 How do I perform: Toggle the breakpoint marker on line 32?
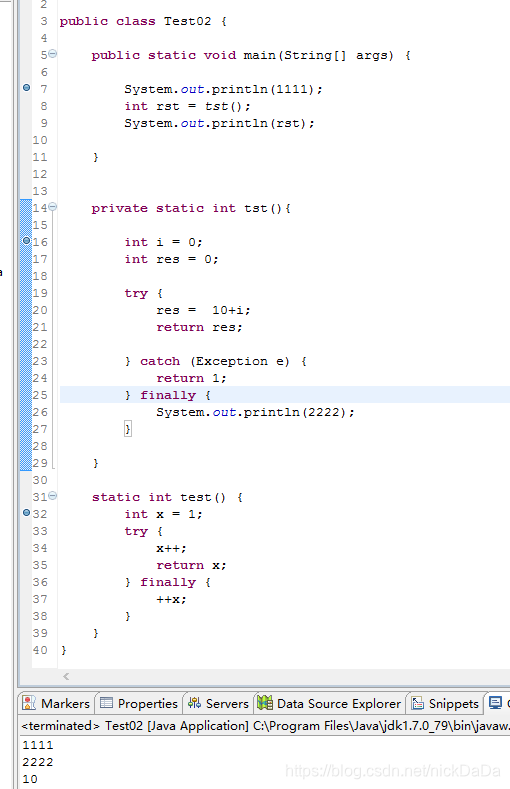pyautogui.click(x=27, y=513)
